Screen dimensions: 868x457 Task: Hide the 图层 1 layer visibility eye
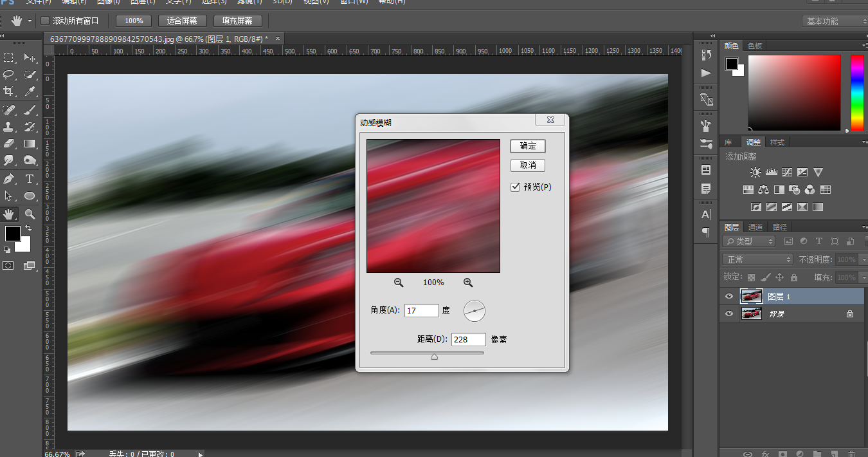coord(728,297)
